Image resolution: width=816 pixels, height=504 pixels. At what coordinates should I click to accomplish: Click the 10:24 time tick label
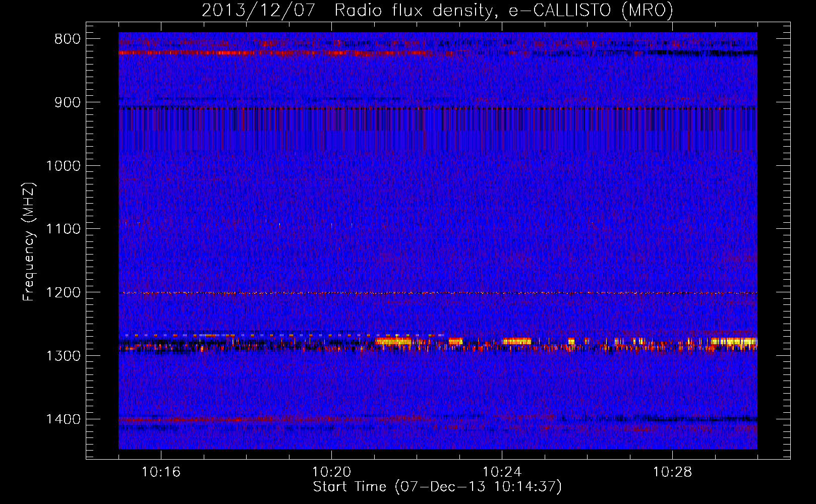click(502, 472)
